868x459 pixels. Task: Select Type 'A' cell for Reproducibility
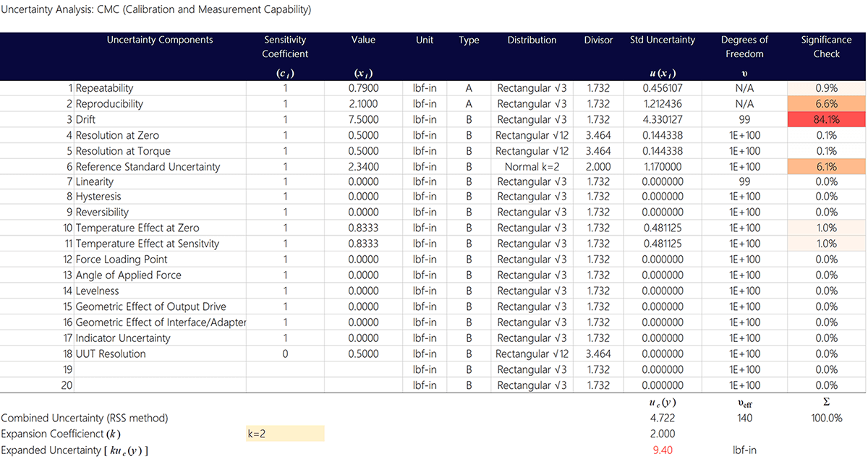469,104
